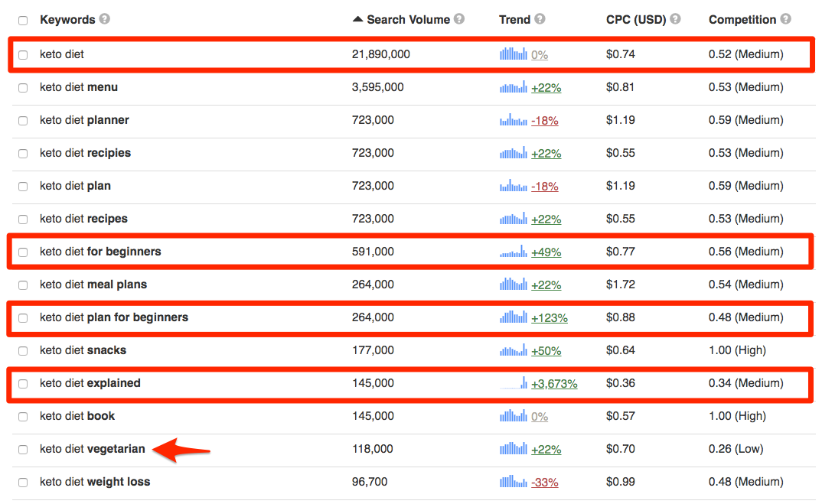Open the +3,673% trend link
The height and width of the screenshot is (504, 822).
[x=554, y=384]
